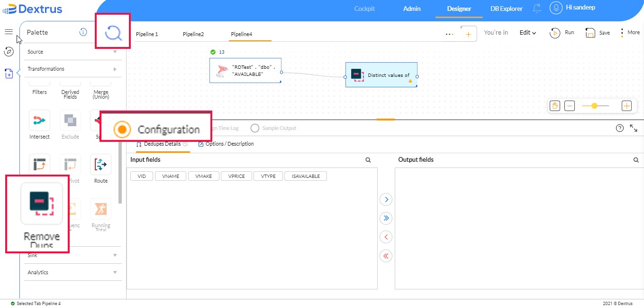Click the 'Hi sandeep' user greeting
Screen dimensions: 644x306
point(581,8)
